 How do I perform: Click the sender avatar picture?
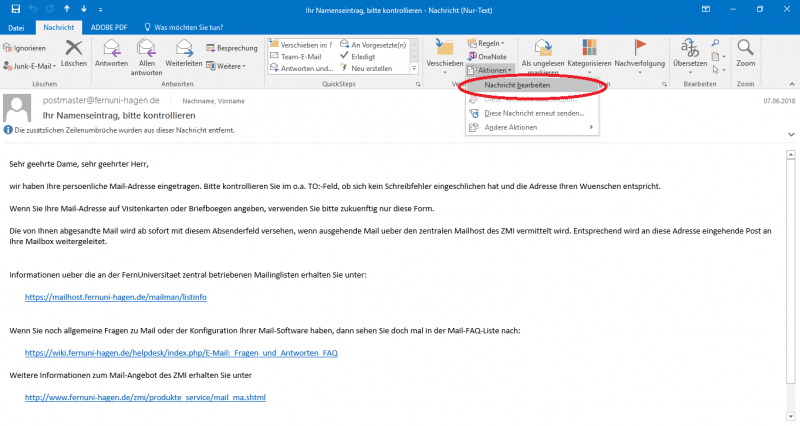coord(17,108)
